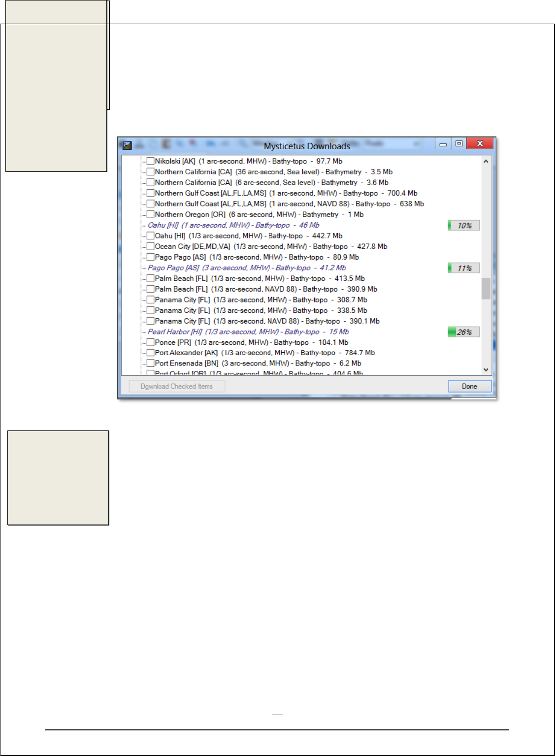Screen dimensions: 555x756
Task: Click the Pago Pago 11% progress bar
Action: point(463,268)
